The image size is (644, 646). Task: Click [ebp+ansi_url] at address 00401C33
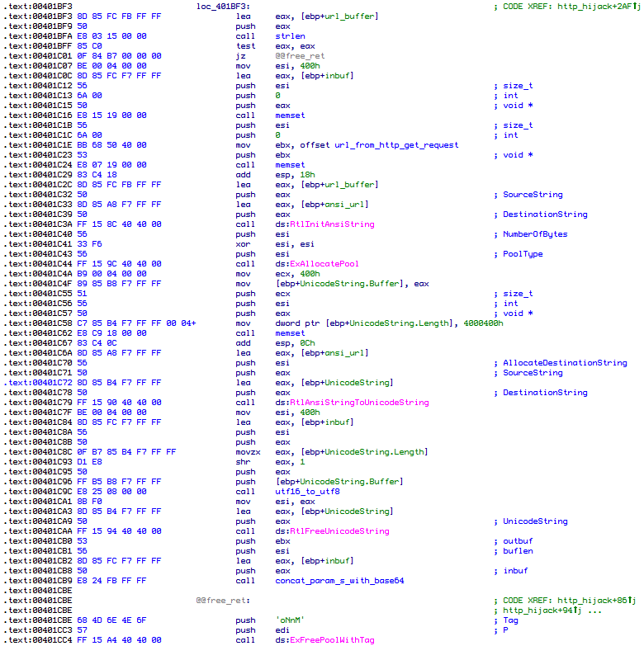pos(334,205)
